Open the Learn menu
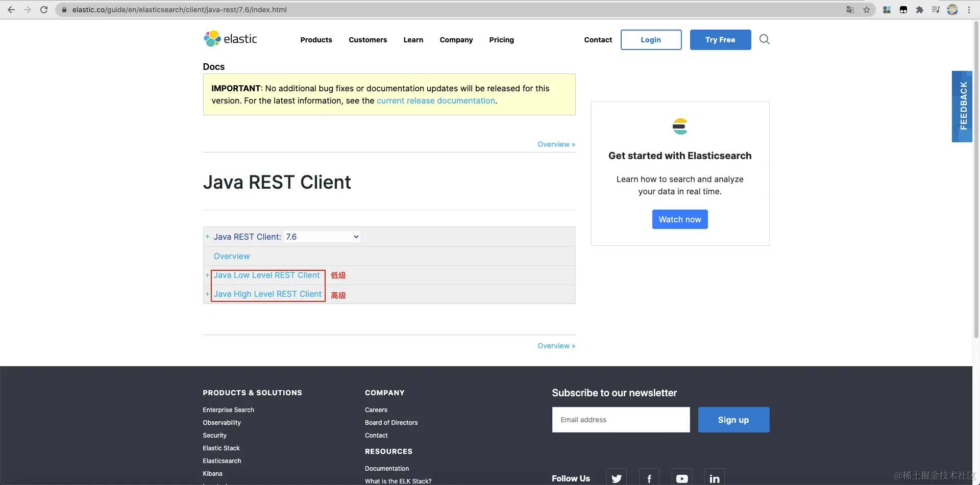 (413, 40)
